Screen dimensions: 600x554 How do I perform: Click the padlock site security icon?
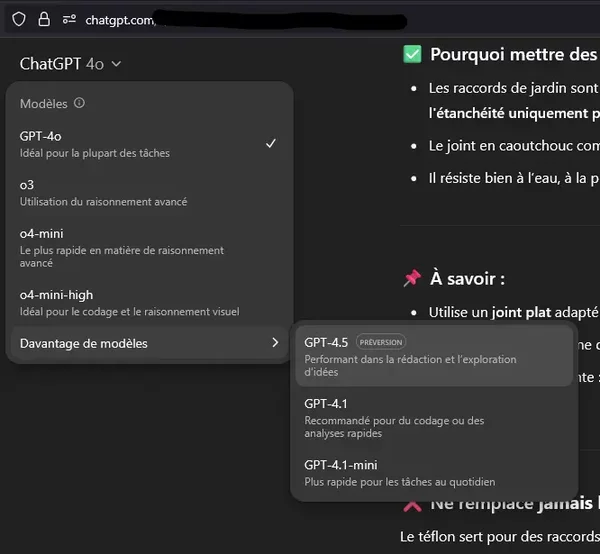43,19
